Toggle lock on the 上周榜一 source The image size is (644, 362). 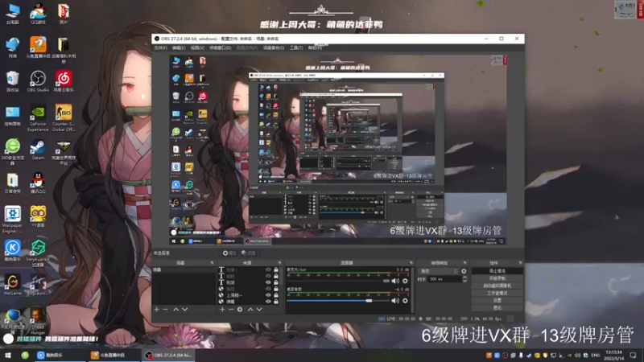pos(276,295)
